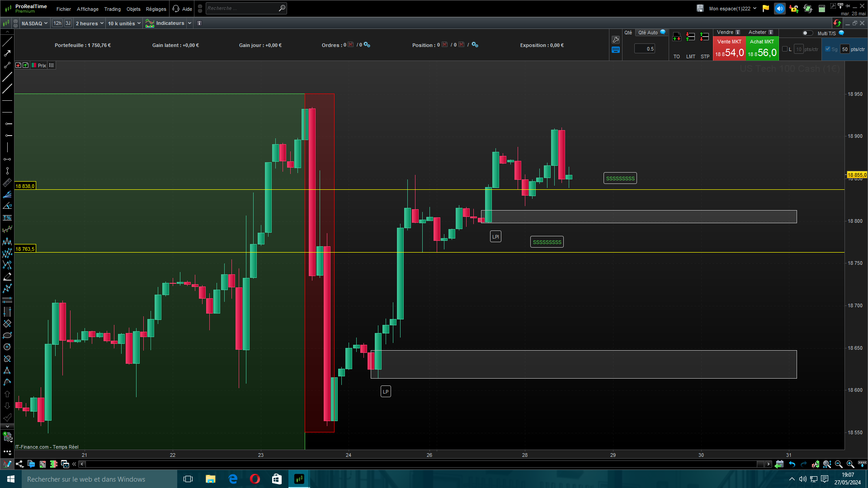Enable the L limit checkbox

point(785,49)
